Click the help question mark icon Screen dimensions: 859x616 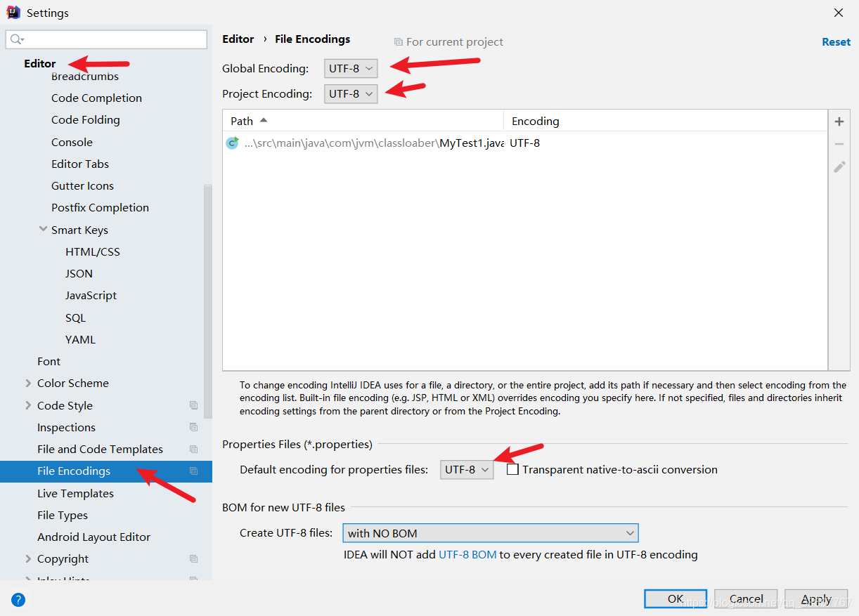pos(18,600)
